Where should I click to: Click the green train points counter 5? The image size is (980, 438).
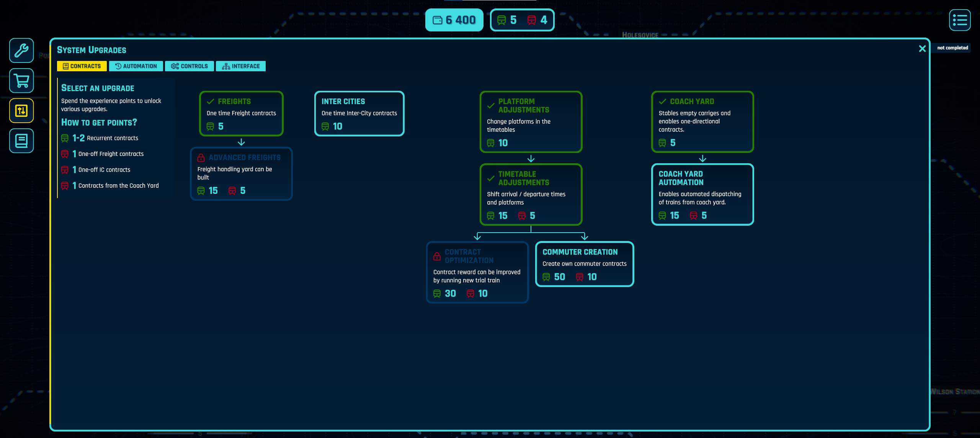coord(506,20)
